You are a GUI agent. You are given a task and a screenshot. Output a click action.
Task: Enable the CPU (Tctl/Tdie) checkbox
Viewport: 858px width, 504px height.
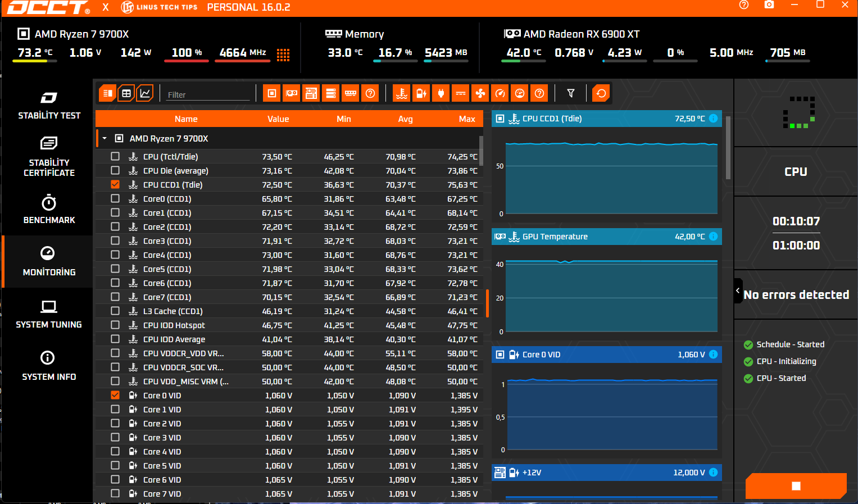click(x=115, y=156)
